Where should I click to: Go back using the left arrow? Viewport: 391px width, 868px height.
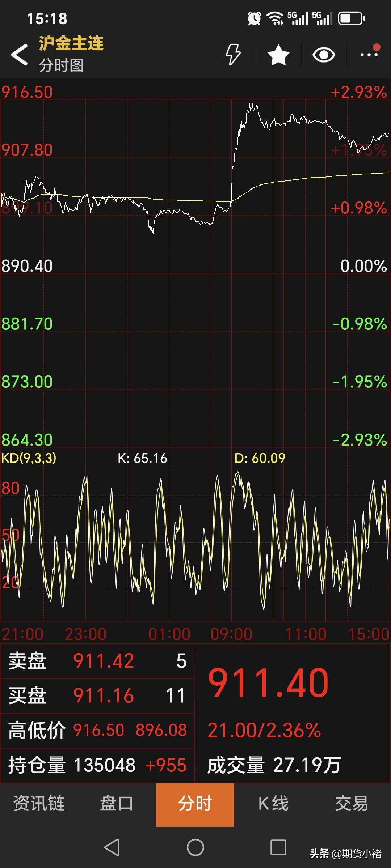pos(20,55)
